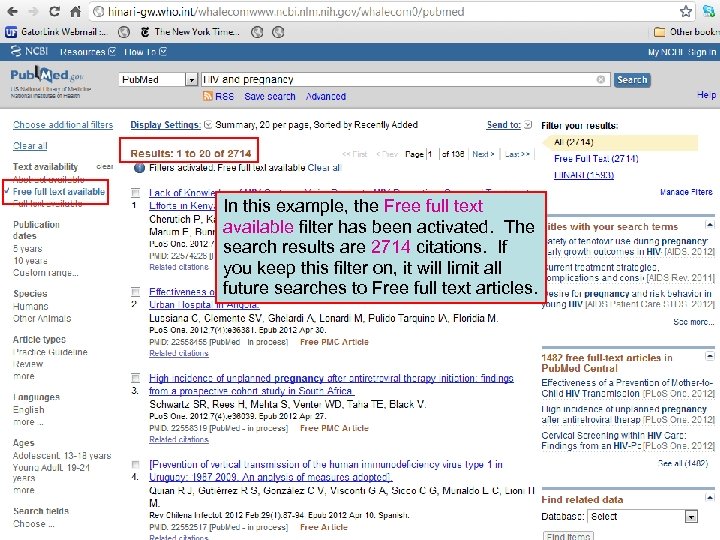The width and height of the screenshot is (720, 540).
Task: Go to Last results page
Action: coord(517,154)
